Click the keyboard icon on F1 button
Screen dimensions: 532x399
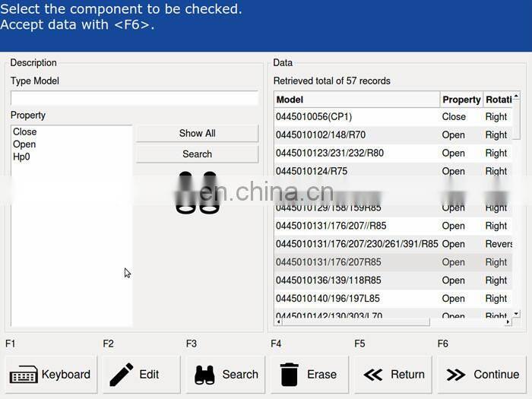24,375
